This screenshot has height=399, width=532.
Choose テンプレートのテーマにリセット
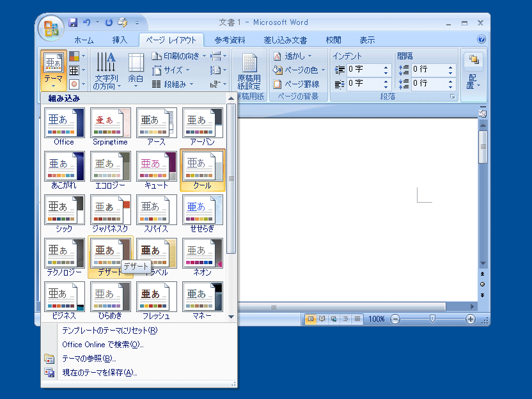click(x=139, y=331)
